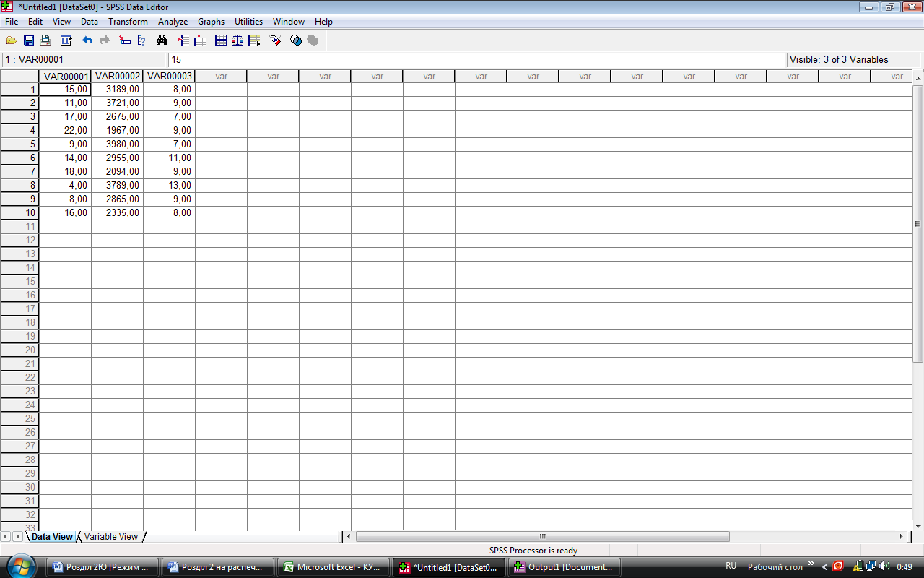Click cell with value 4,00
Screen dimensions: 924x578
pos(66,185)
